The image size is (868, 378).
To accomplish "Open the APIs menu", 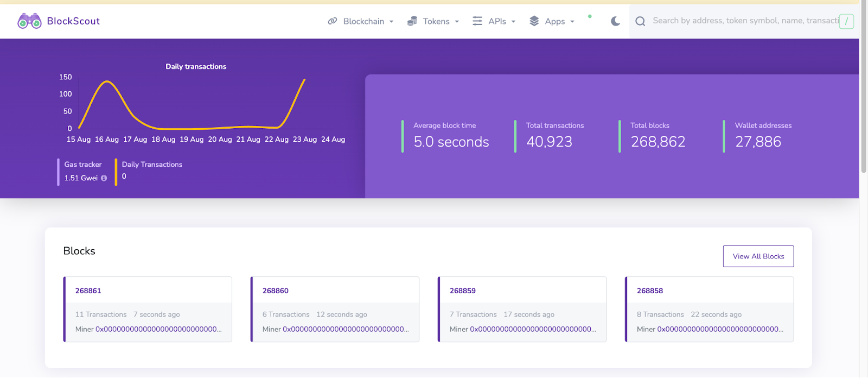I will coord(497,21).
